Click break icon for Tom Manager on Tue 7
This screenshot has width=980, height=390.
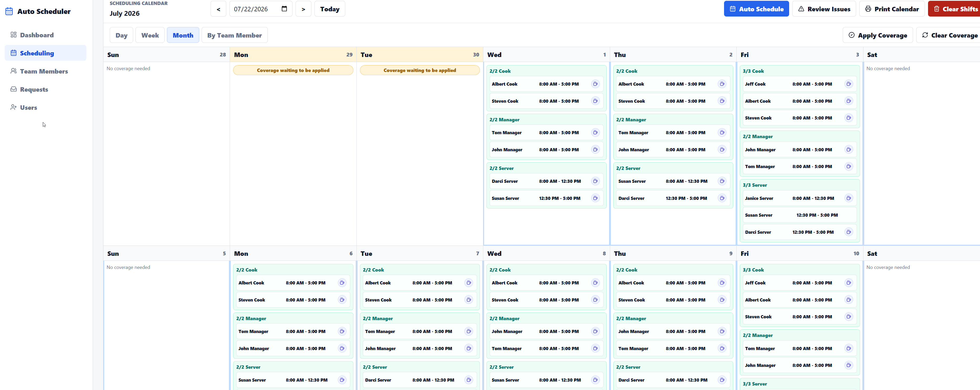coord(469,331)
